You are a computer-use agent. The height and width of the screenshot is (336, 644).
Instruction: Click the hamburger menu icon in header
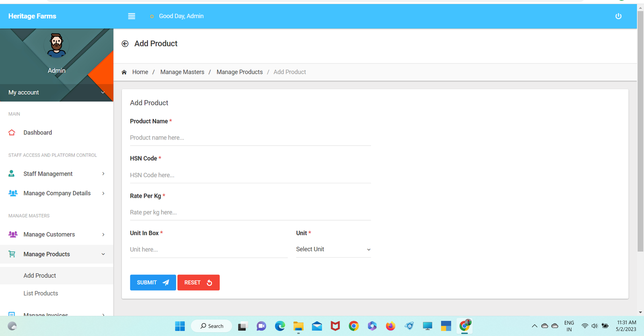click(132, 16)
